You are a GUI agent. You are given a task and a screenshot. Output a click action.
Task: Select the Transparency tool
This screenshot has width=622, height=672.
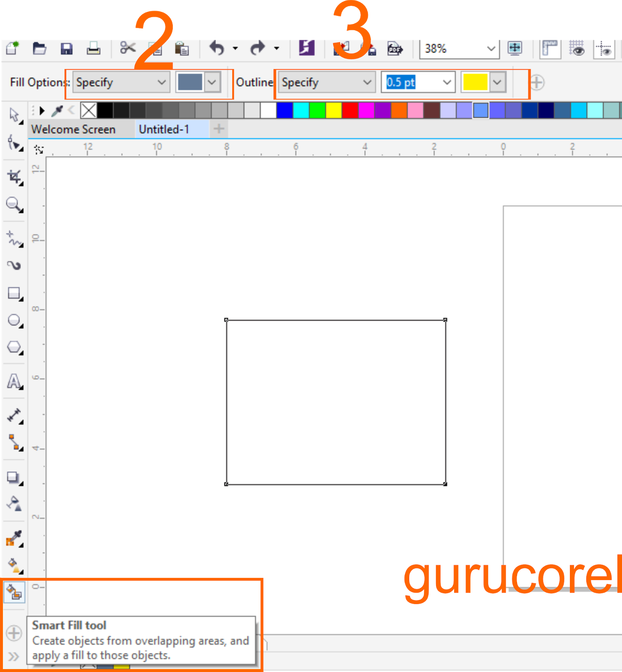click(x=15, y=504)
